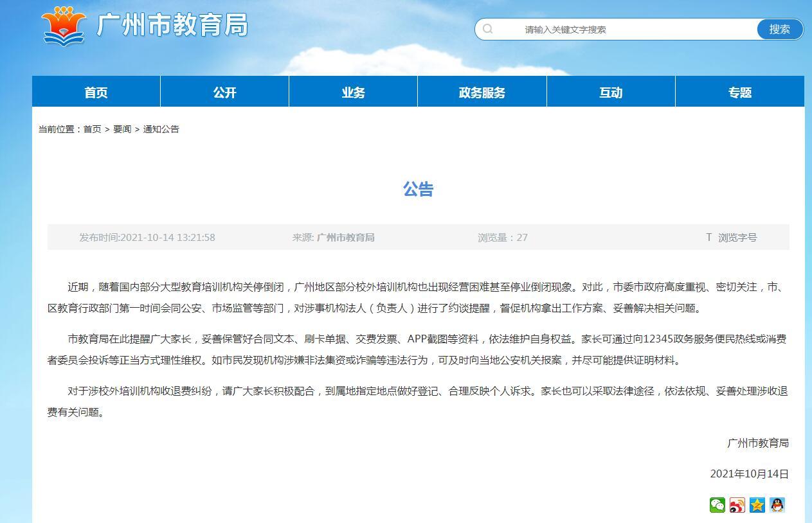Open the 互动 navigation tab
Image resolution: width=812 pixels, height=523 pixels.
(611, 92)
